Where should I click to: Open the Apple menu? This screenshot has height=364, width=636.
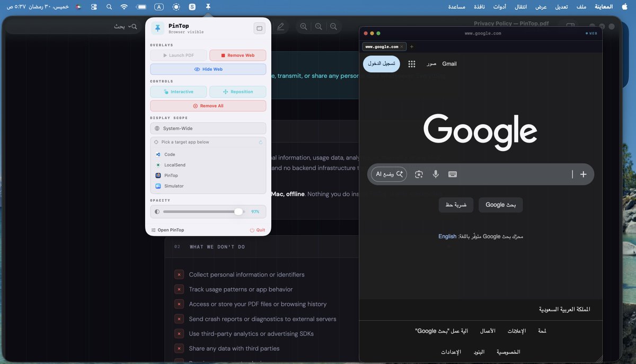[624, 7]
